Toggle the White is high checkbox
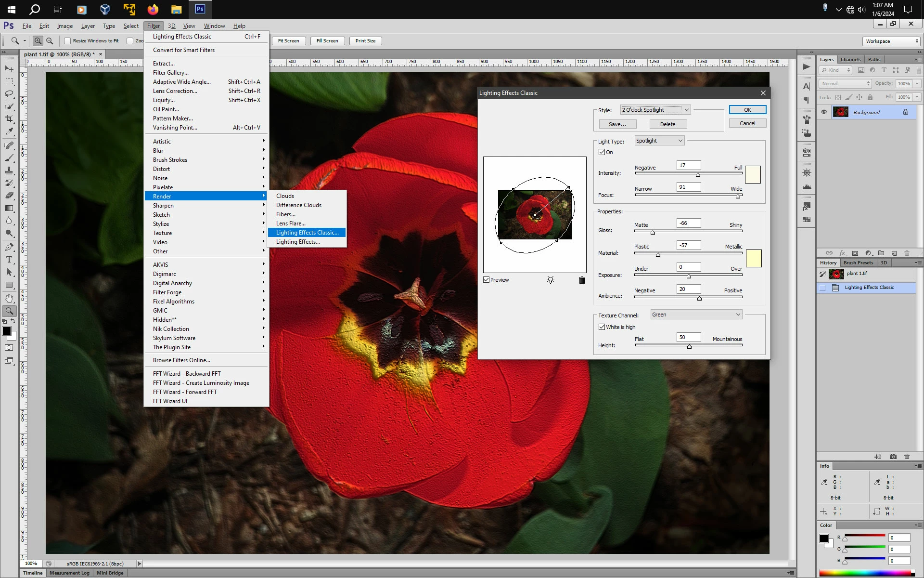 pos(602,327)
